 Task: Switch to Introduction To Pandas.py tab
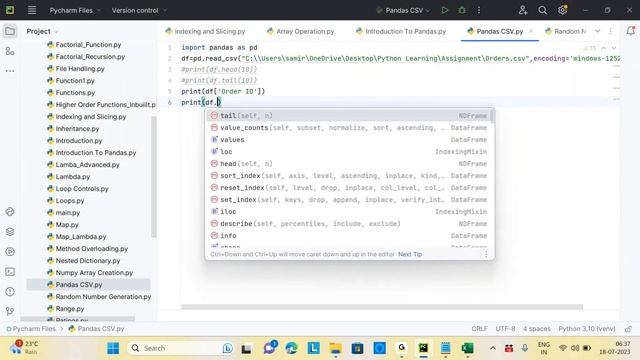click(401, 31)
